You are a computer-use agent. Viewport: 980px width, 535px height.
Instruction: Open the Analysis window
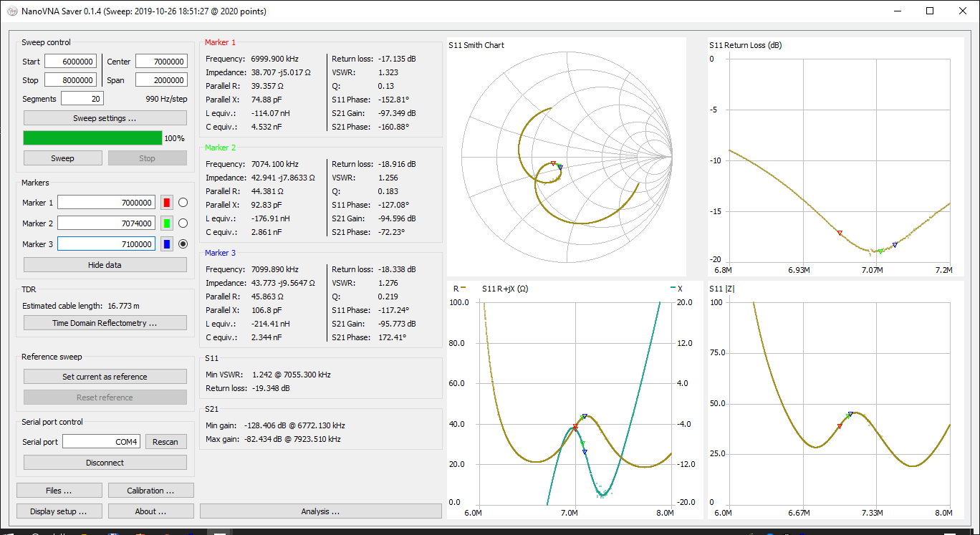tap(320, 511)
